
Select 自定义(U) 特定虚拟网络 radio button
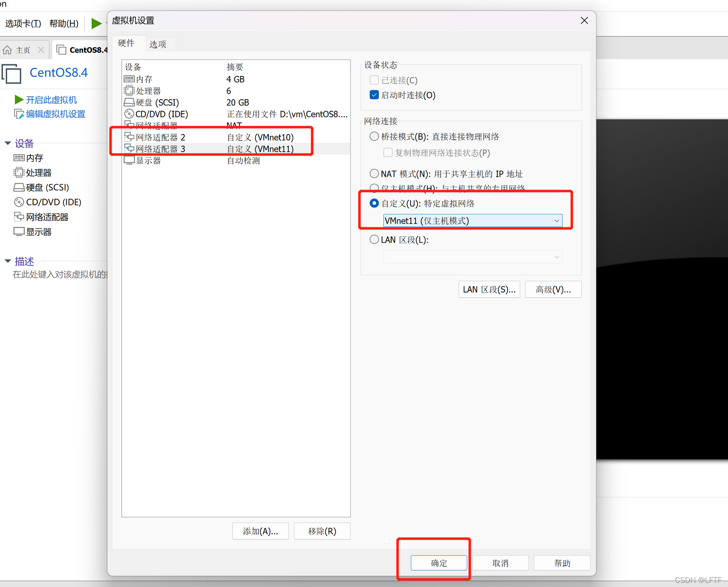pyautogui.click(x=374, y=203)
